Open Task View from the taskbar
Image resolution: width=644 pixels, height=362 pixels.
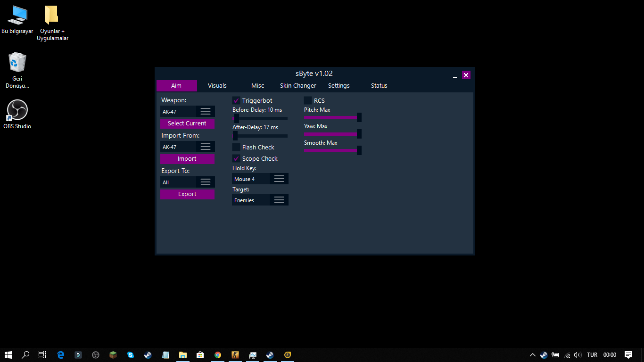tap(42, 355)
